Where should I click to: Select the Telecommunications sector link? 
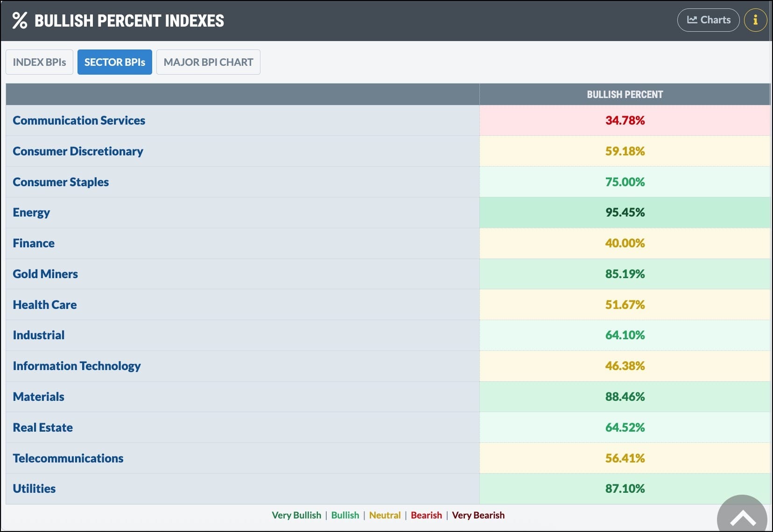click(68, 458)
